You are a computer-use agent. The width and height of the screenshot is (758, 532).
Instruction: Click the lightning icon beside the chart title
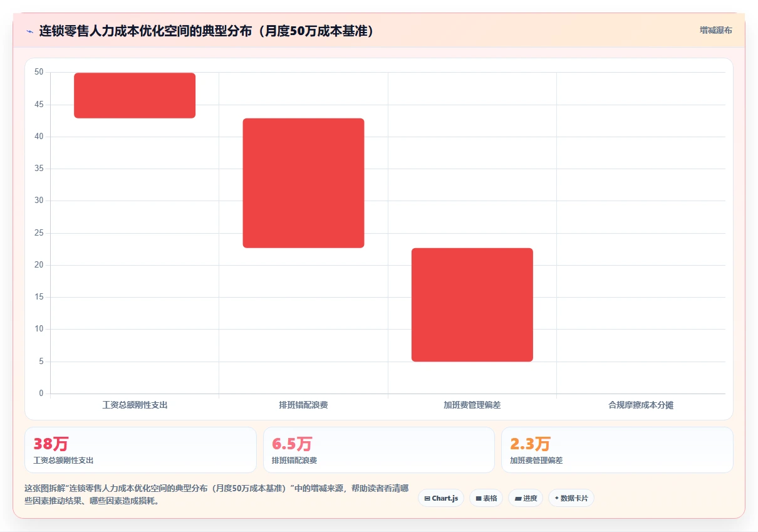[x=29, y=31]
